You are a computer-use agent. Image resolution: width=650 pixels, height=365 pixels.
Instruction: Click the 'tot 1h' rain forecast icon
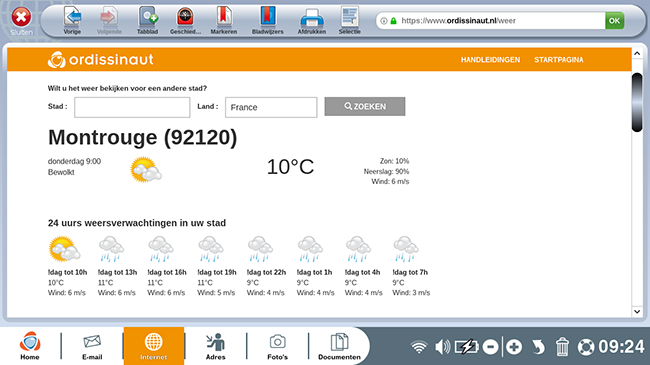310,249
